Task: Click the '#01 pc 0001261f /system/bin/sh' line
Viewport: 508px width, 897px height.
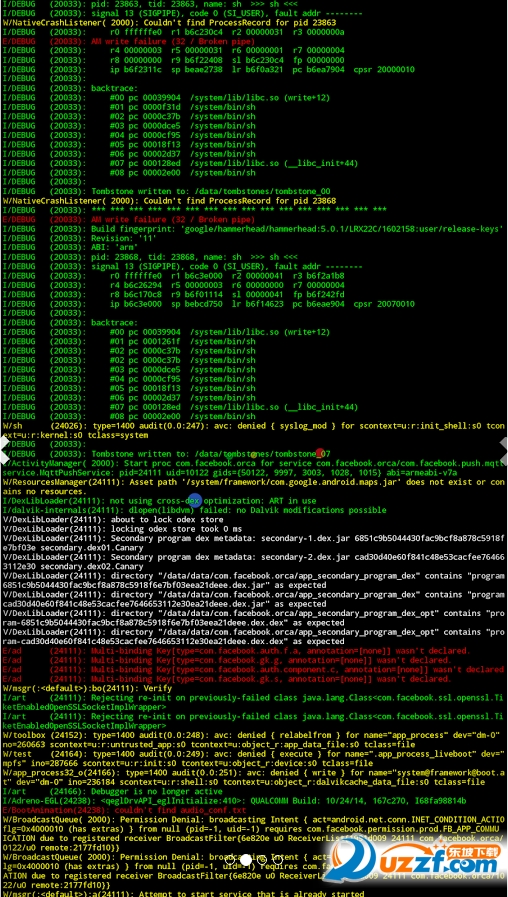Action: [x=129, y=342]
